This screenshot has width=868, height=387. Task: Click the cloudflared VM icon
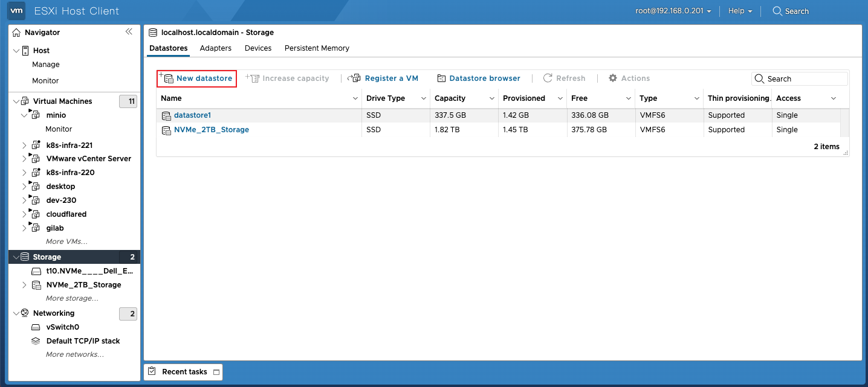(x=35, y=214)
